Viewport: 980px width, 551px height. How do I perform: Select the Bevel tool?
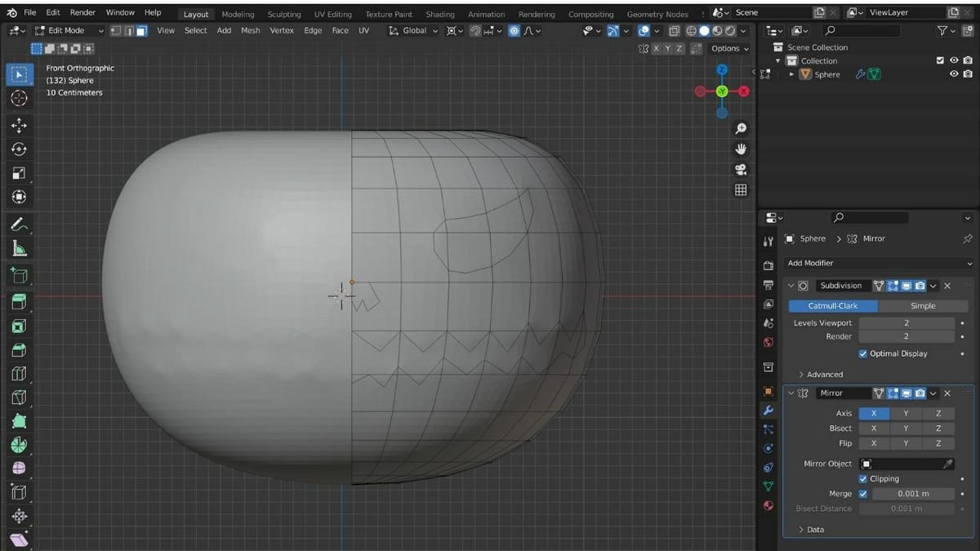[x=19, y=349]
